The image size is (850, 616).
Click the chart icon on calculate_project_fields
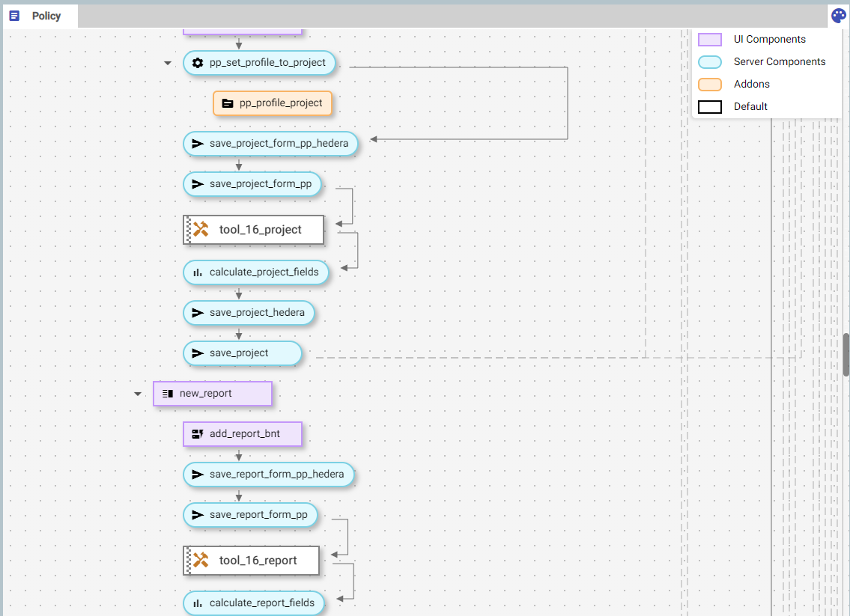(x=198, y=272)
